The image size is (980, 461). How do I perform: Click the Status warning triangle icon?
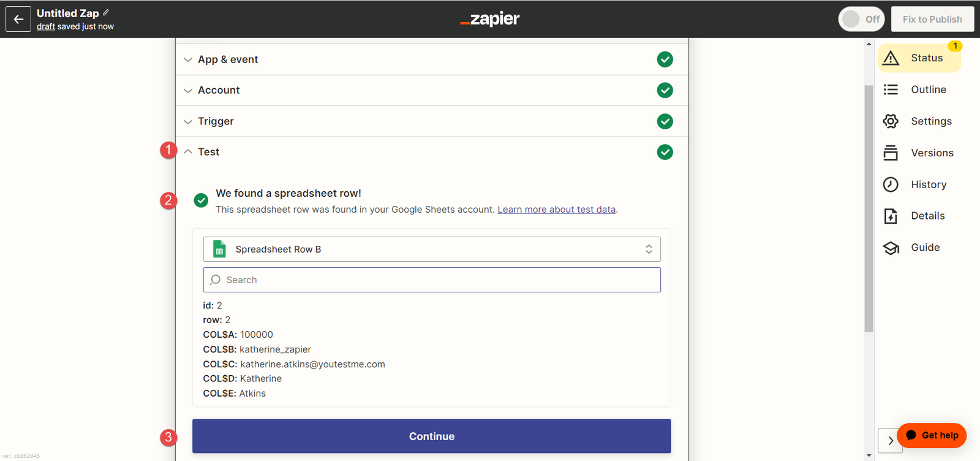point(891,58)
